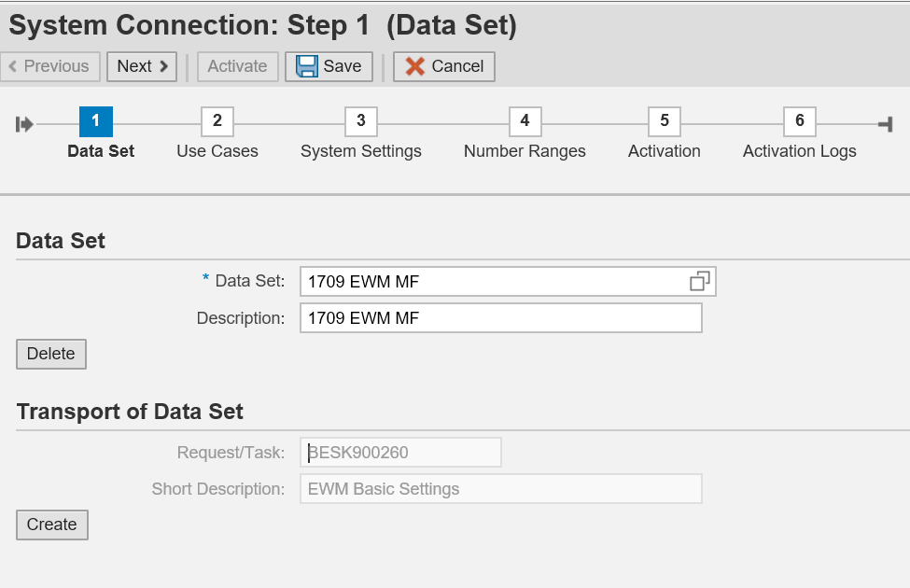The width and height of the screenshot is (910, 588).
Task: Jump to step 3 System Settings
Action: tap(360, 121)
